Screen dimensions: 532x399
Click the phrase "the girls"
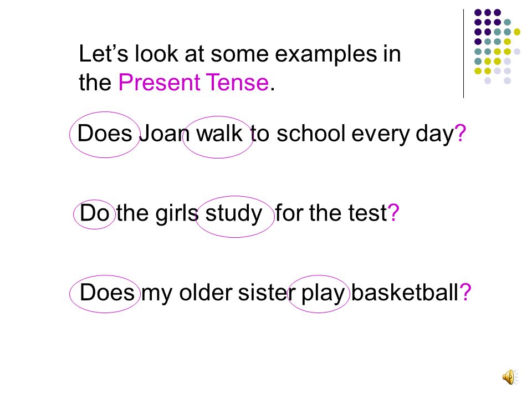[x=157, y=214]
